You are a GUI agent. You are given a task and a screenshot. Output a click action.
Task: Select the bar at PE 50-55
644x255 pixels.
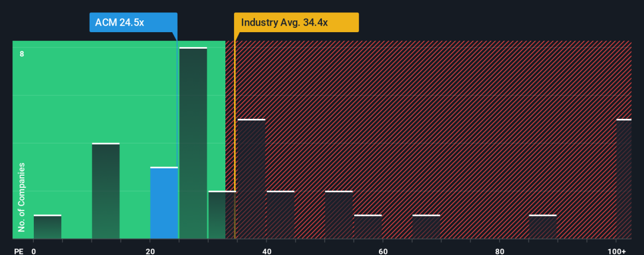click(339, 215)
